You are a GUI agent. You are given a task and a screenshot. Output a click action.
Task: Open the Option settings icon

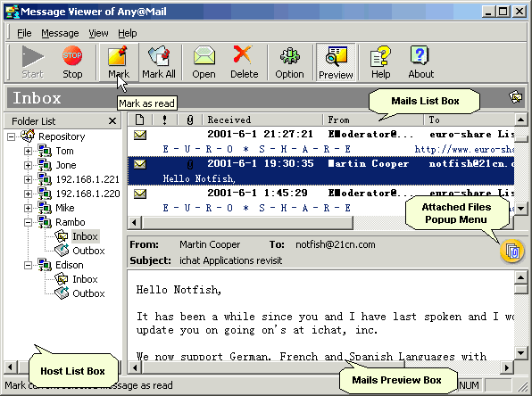[x=289, y=62]
